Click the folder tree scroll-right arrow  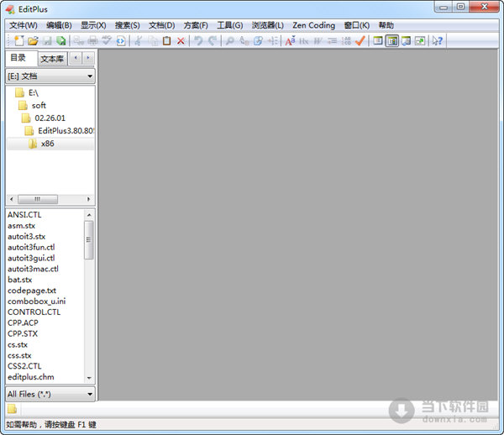click(88, 199)
